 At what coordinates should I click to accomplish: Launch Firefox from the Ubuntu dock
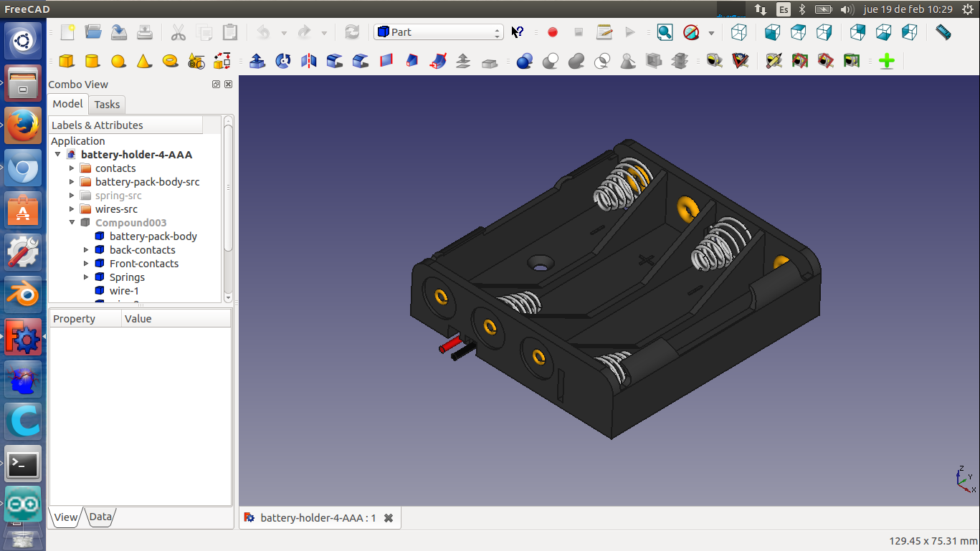[x=23, y=126]
